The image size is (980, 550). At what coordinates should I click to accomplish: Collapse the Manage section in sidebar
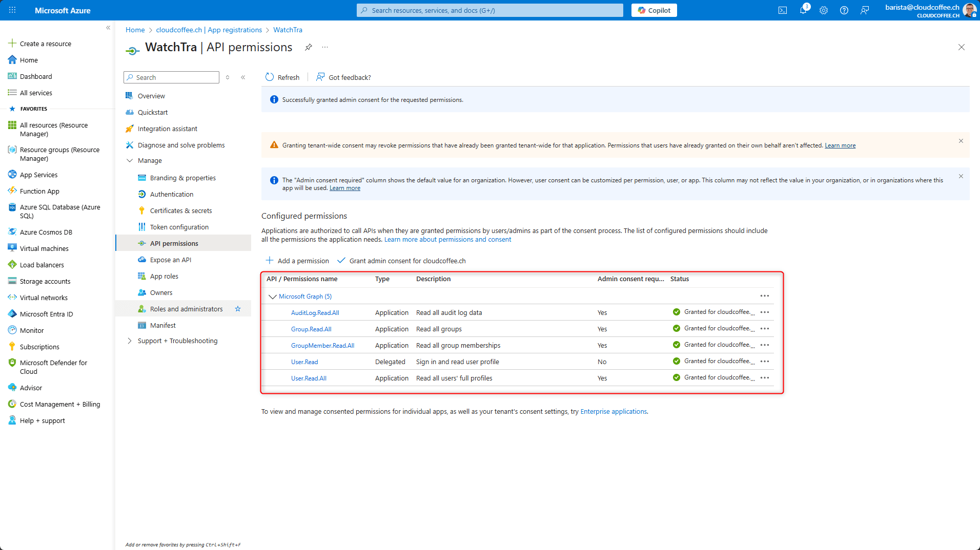point(130,160)
